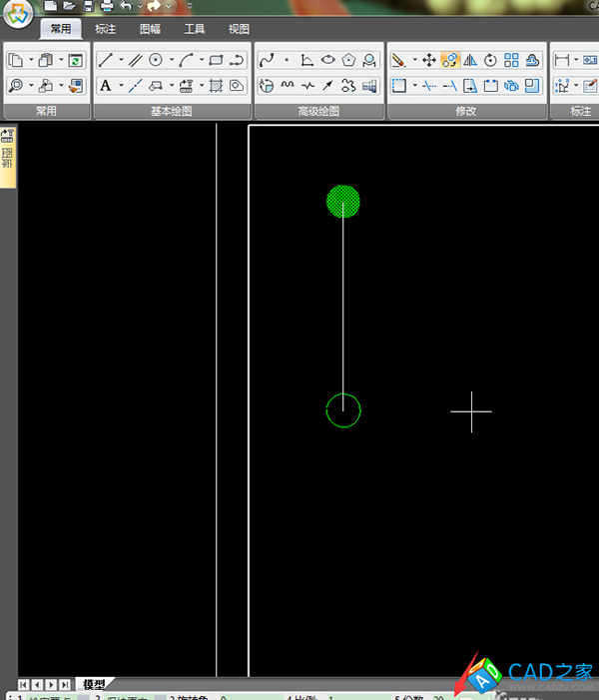Toggle the highlighted Copy tool in 修改
Image resolution: width=599 pixels, height=700 pixels.
[449, 61]
